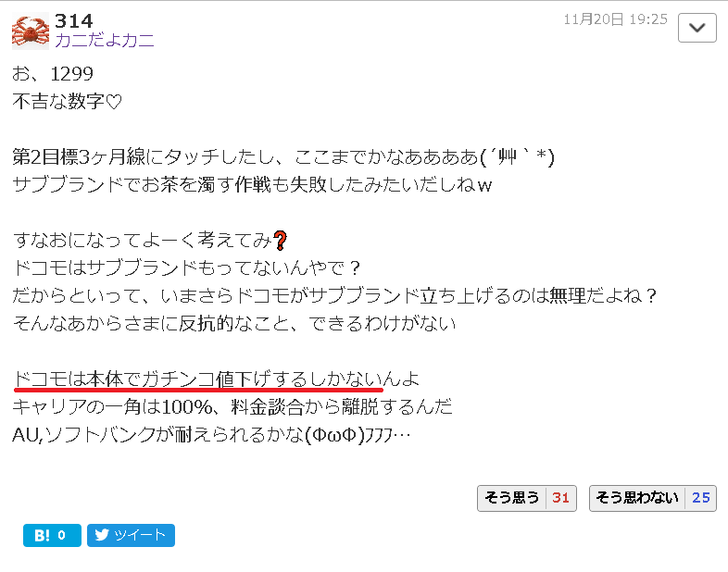Click the Hatena Bookmark B! icon

(x=43, y=535)
